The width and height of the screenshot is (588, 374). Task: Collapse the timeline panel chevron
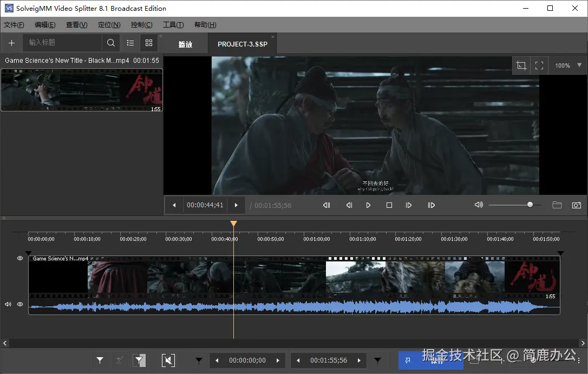coord(4,218)
